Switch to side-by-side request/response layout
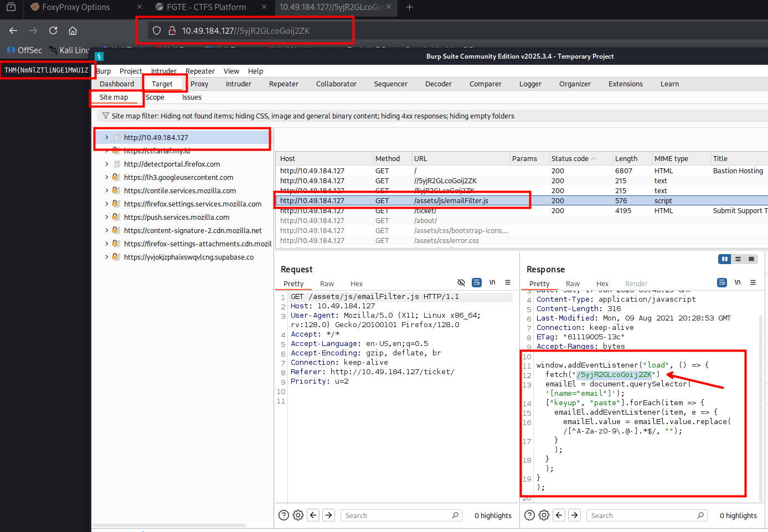The image size is (768, 532). click(724, 259)
